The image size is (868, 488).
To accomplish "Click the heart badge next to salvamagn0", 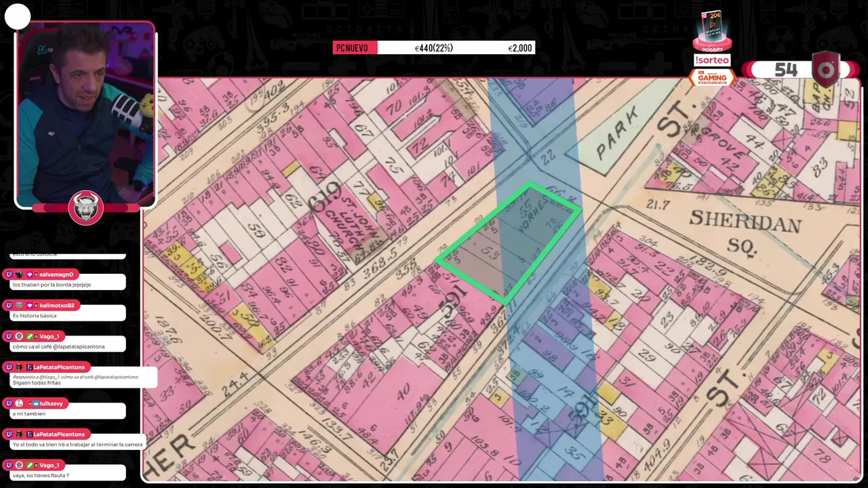I will click(x=29, y=274).
